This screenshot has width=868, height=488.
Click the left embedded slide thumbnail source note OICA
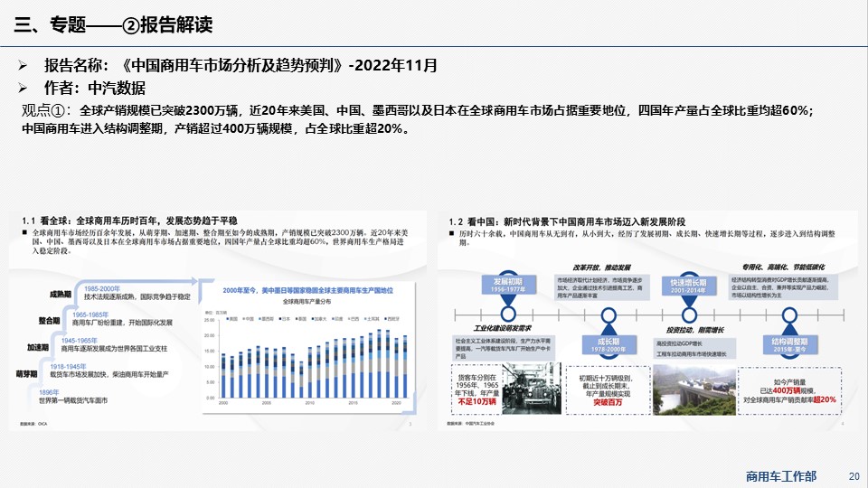[x=33, y=424]
